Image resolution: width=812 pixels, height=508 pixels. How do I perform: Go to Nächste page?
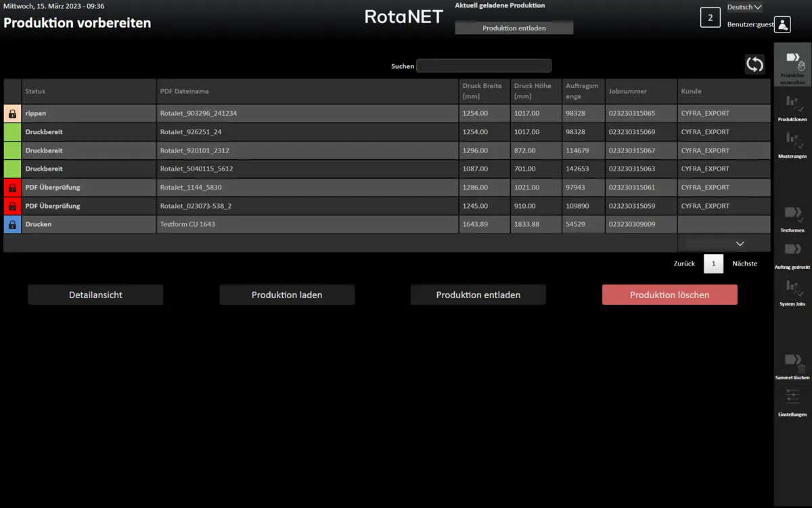pos(744,263)
